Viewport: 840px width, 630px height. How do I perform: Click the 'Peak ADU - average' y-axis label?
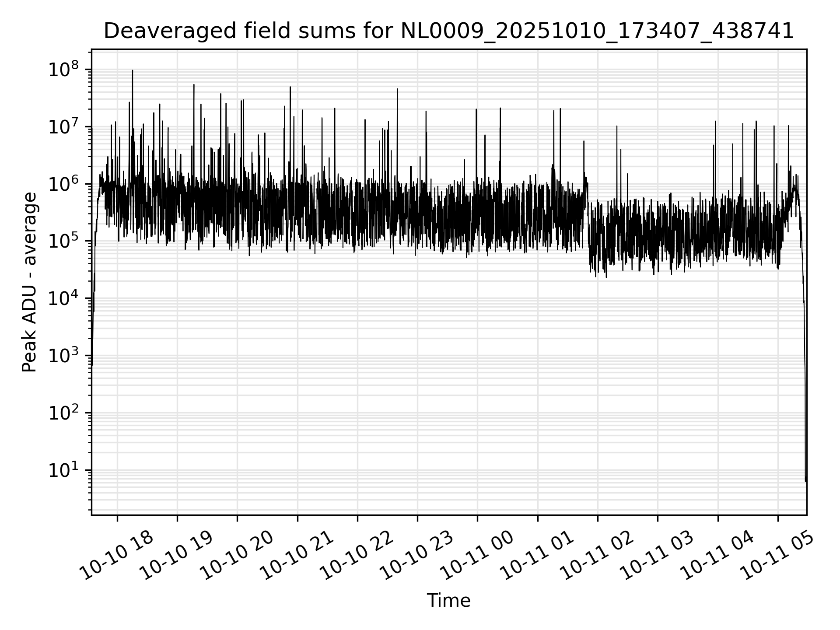coord(30,282)
